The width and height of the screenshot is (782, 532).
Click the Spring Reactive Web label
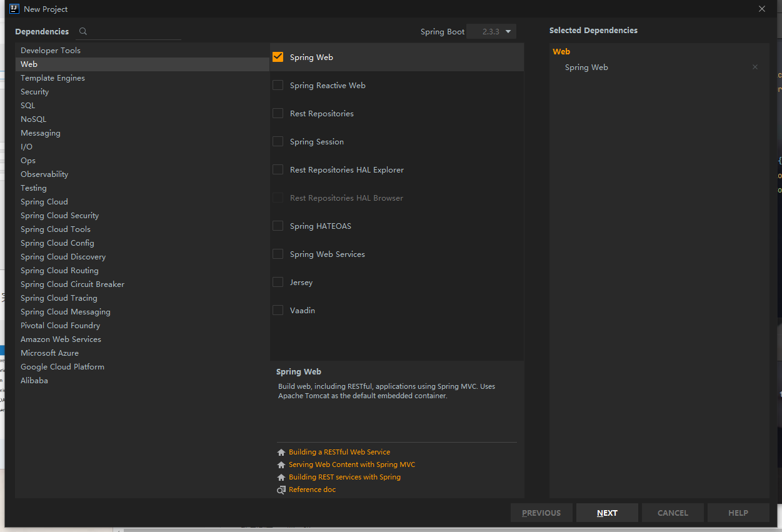(x=328, y=85)
